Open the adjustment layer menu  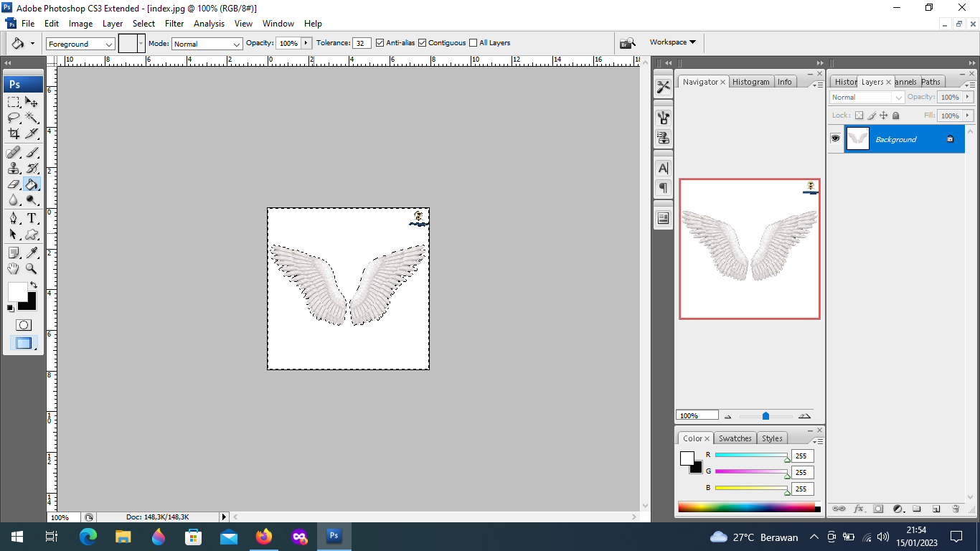point(897,509)
